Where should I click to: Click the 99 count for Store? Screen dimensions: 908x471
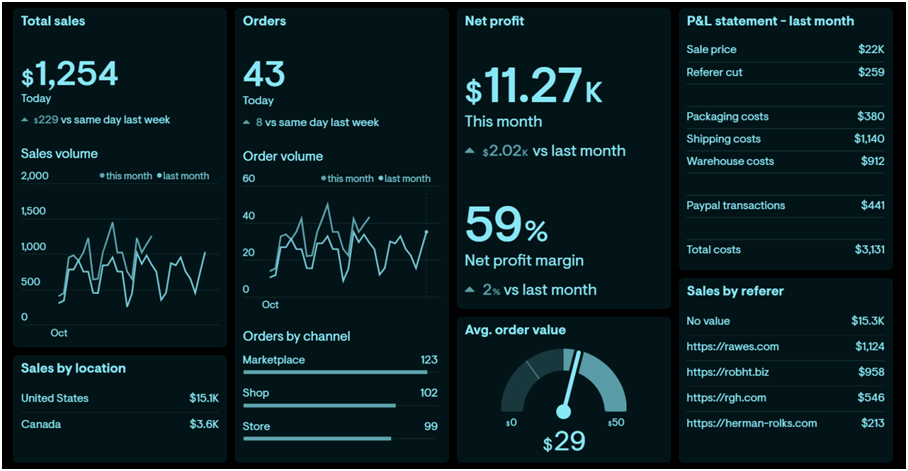[x=431, y=426]
